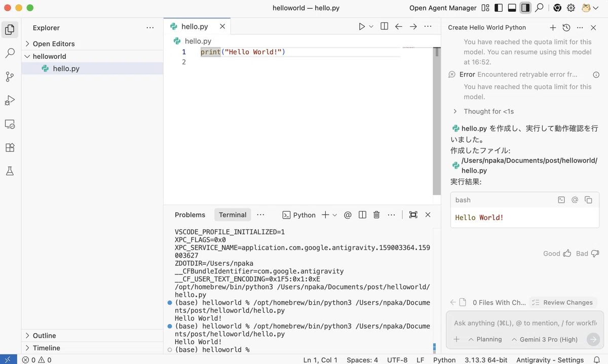Toggle the agent side panel button
Viewport: 608px width, 364px height.
tap(525, 8)
